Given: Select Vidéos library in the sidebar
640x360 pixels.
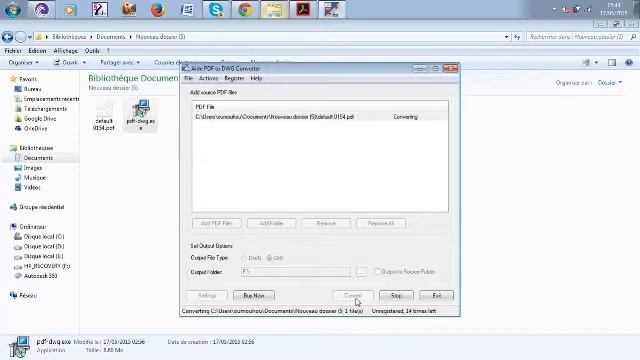Looking at the screenshot, I should tap(32, 187).
